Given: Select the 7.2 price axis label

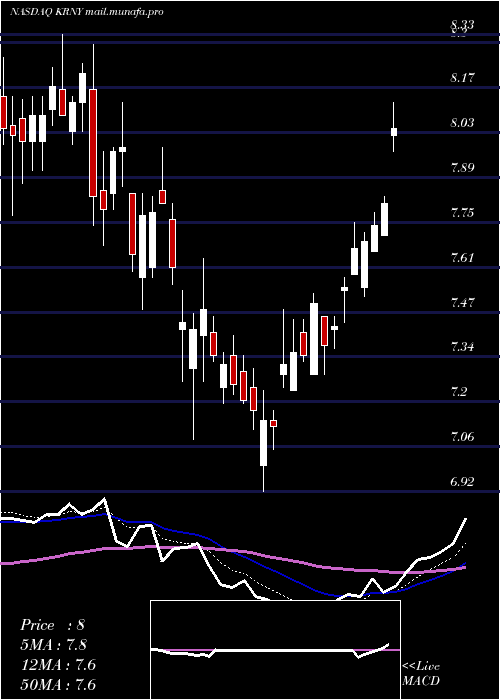Looking at the screenshot, I should [459, 392].
